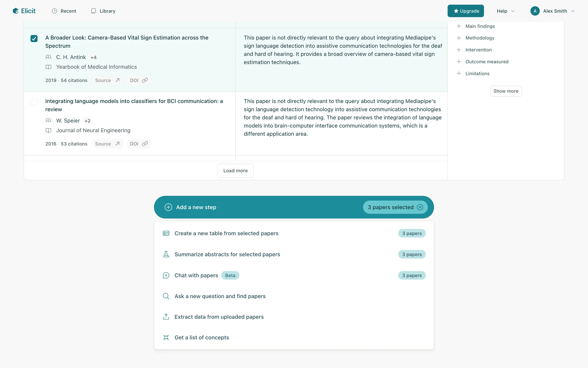
Task: Go to the Recent page
Action: point(64,11)
